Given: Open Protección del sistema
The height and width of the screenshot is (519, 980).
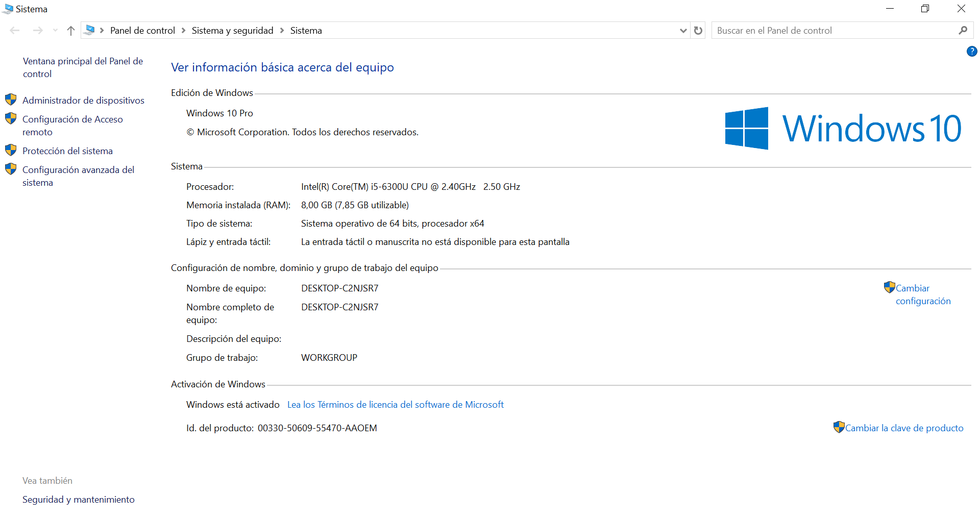Looking at the screenshot, I should point(67,151).
